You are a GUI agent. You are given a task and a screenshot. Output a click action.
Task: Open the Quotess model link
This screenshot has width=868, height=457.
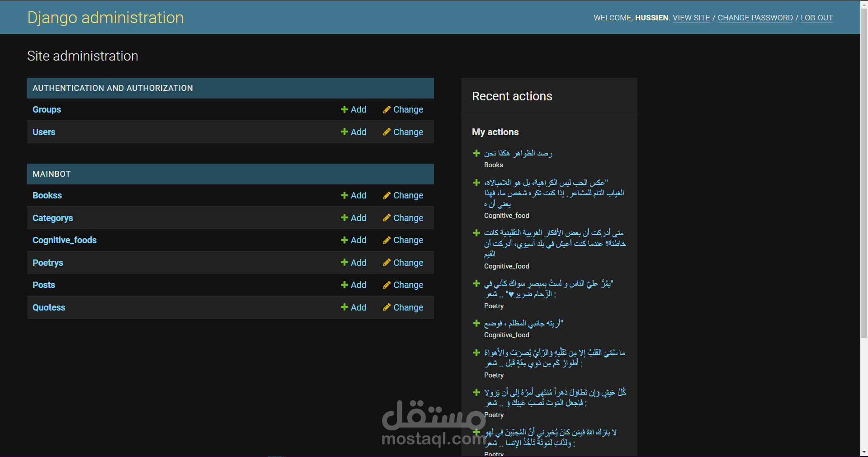click(49, 307)
